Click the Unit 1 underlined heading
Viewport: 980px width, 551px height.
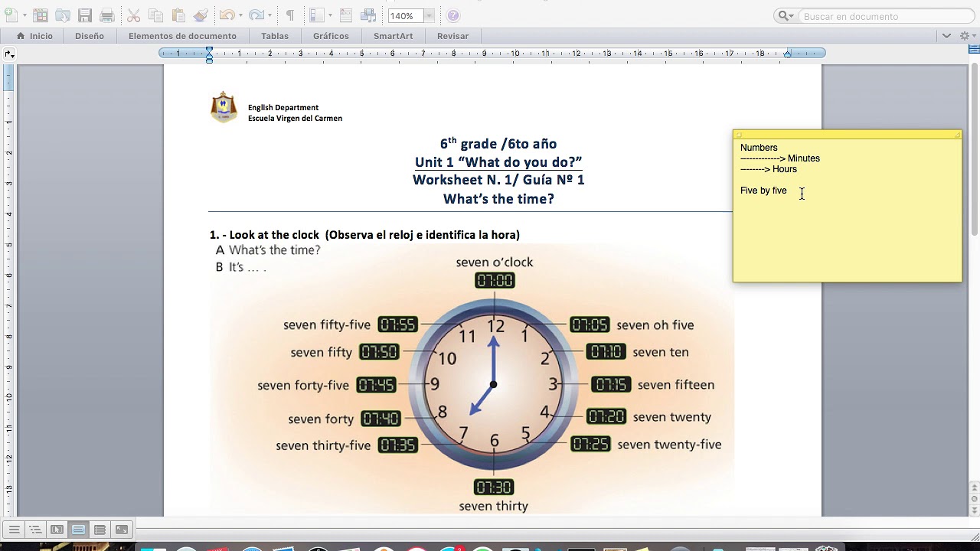498,162
